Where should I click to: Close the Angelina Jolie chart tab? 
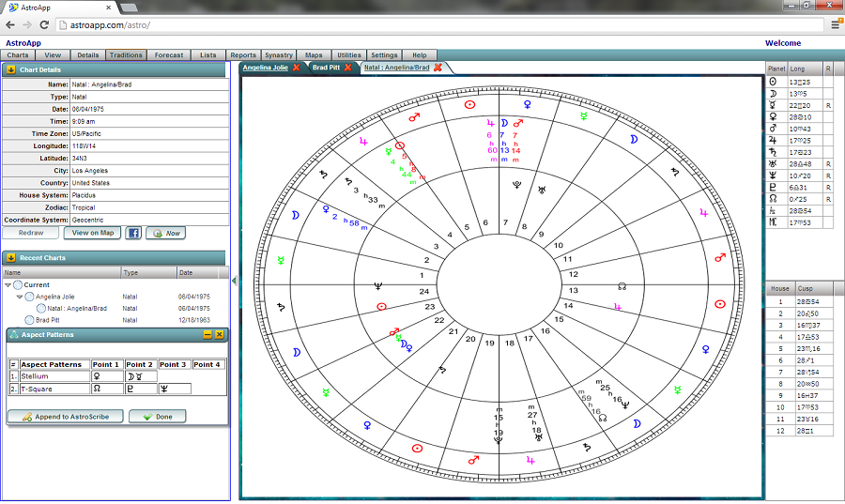(x=297, y=68)
